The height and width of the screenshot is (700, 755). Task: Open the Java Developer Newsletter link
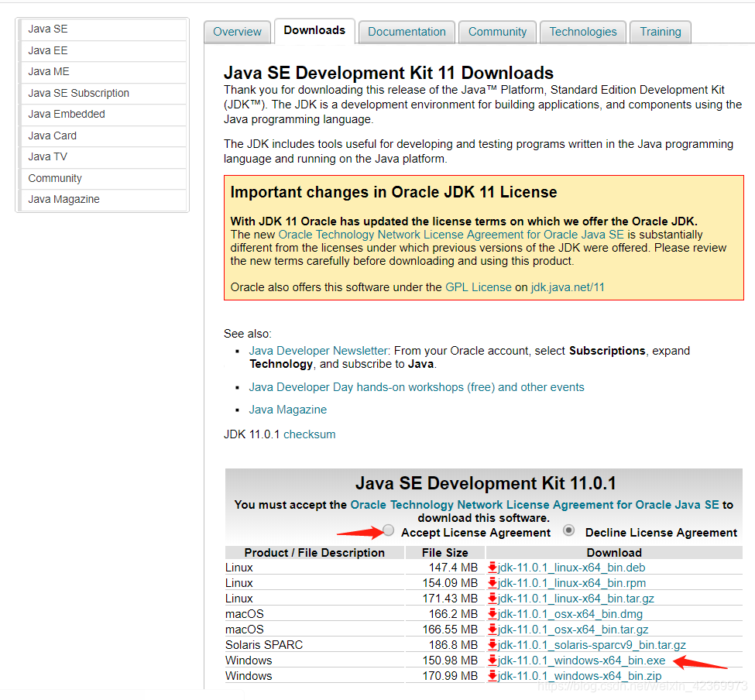point(318,351)
